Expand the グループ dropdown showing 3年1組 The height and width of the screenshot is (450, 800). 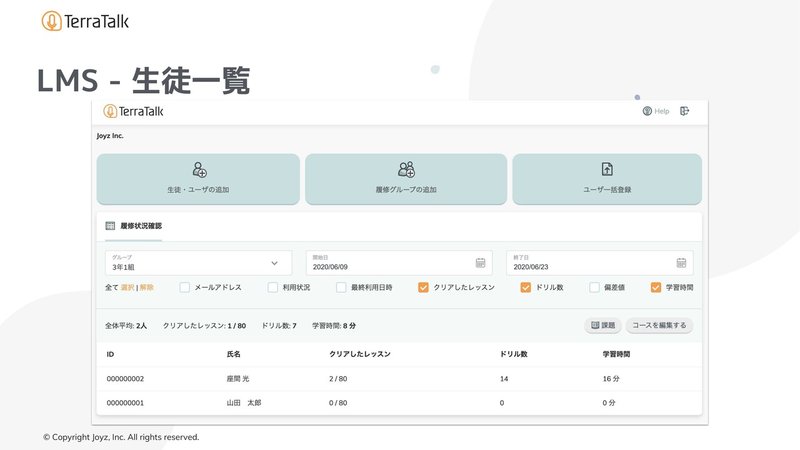point(198,263)
